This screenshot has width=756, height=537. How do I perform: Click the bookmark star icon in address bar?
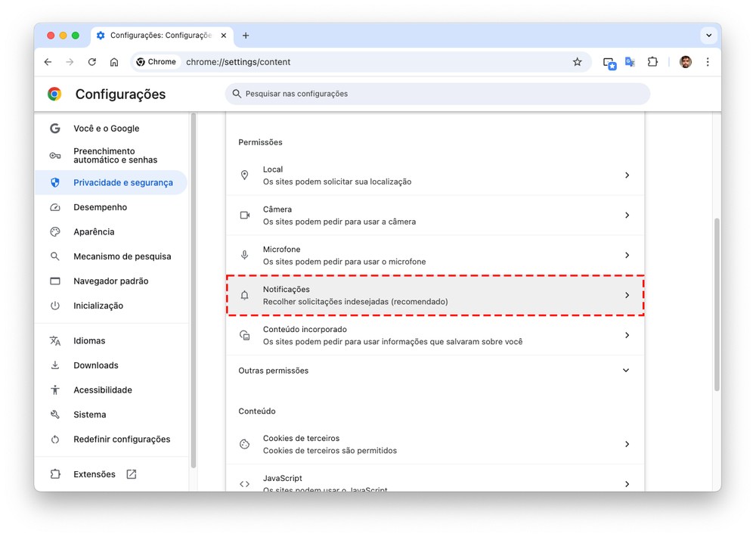[x=578, y=62]
